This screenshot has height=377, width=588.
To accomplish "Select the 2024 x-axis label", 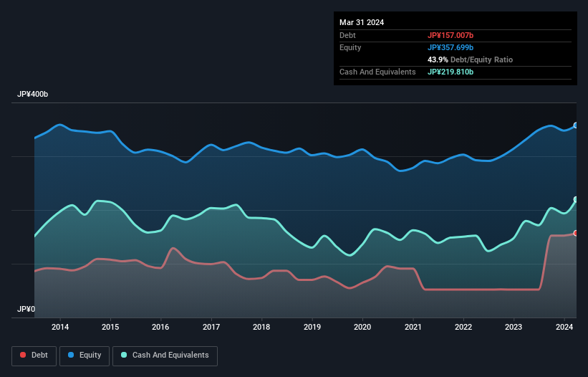I will [x=565, y=328].
